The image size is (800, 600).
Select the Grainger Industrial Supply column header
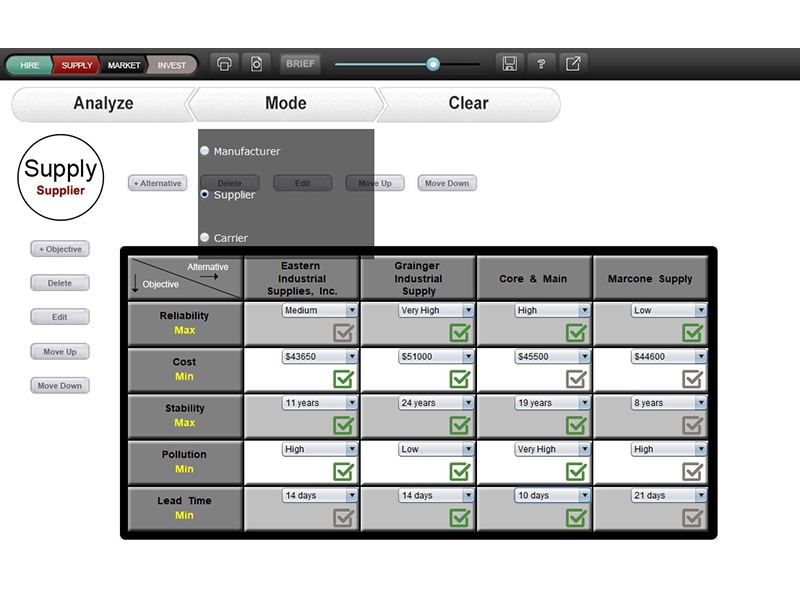point(418,278)
